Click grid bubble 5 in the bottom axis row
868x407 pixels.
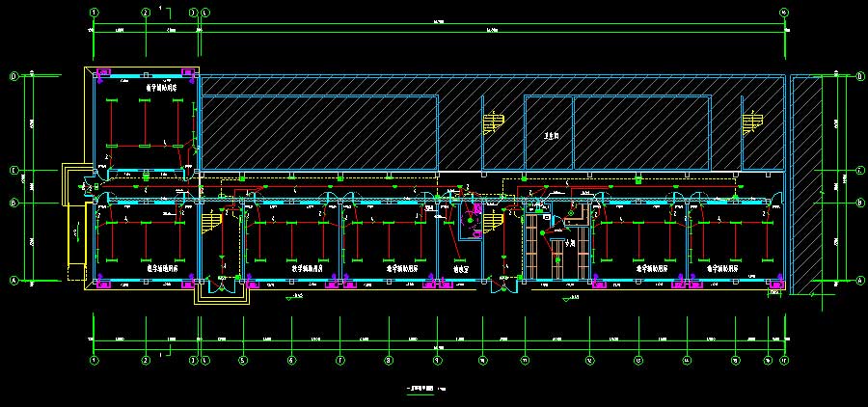242,360
